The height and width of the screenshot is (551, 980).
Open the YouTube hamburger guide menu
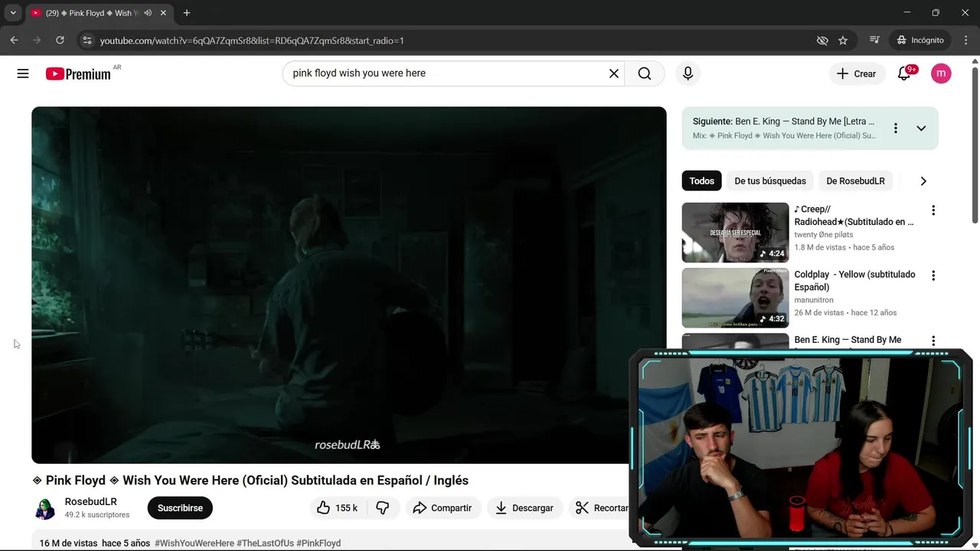[23, 73]
